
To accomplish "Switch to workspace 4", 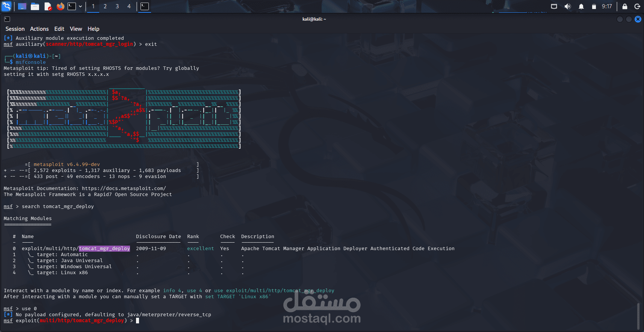I will [x=129, y=6].
